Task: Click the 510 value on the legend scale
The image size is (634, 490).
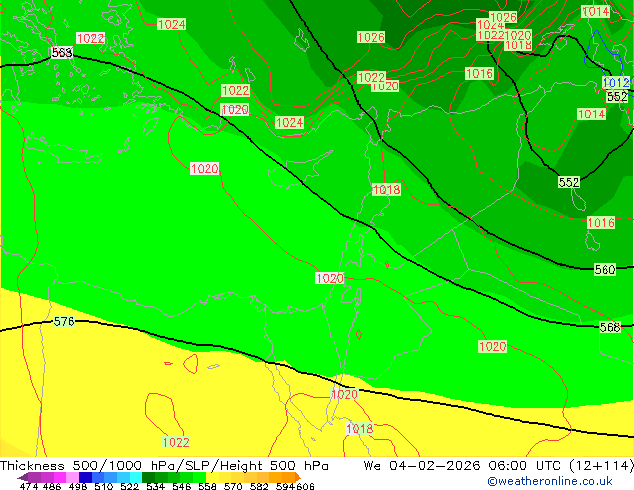Action: (x=104, y=486)
